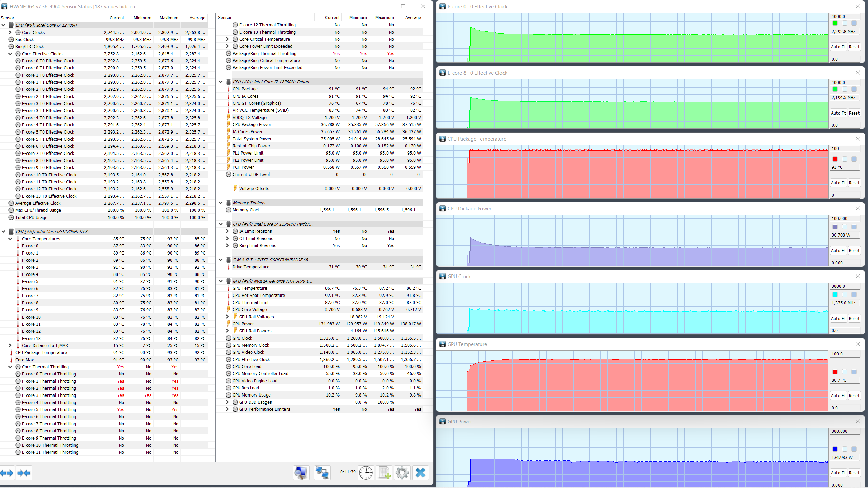Toggle the first checkbox in CPU Package Temperature graph

(835, 159)
